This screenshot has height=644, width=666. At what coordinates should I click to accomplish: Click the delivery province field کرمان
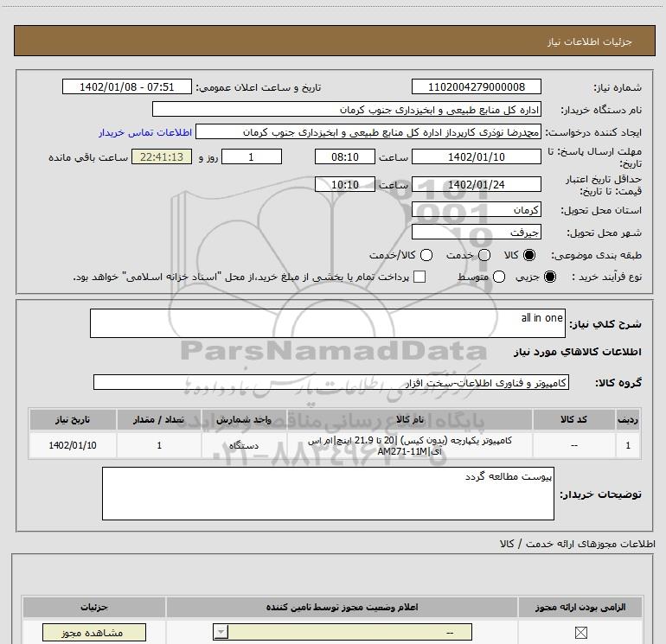point(476,210)
